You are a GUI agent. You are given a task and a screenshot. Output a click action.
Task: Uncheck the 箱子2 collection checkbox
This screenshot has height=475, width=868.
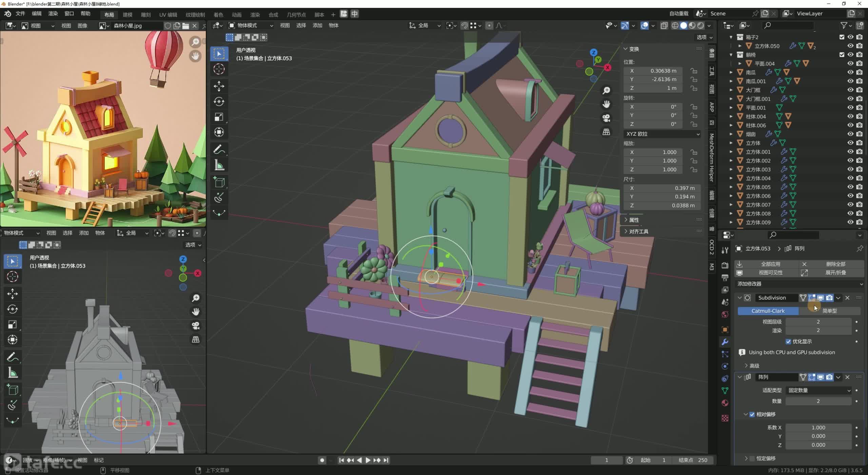click(x=842, y=37)
